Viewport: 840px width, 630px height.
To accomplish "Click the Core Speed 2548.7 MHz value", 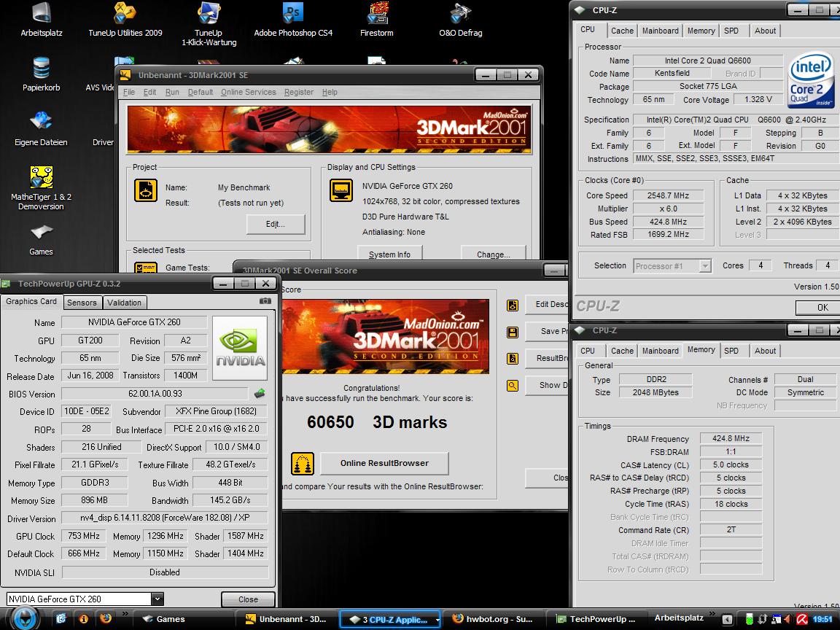I will click(668, 195).
